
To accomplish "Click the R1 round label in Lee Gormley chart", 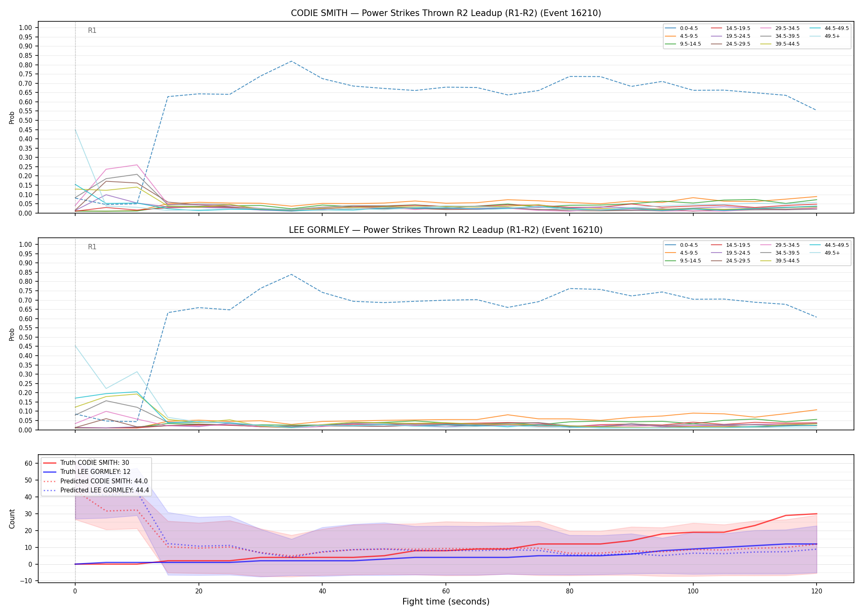I will click(92, 247).
